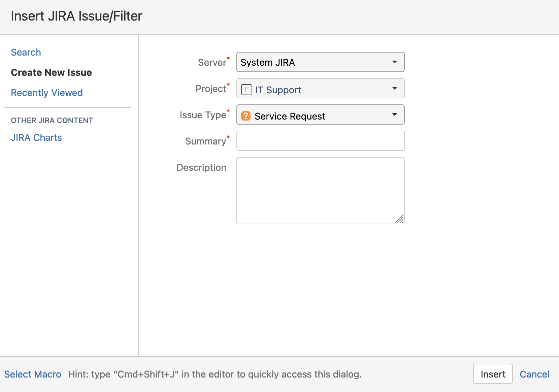Click the Summary required asterisk
The image size is (559, 392).
[x=228, y=137]
